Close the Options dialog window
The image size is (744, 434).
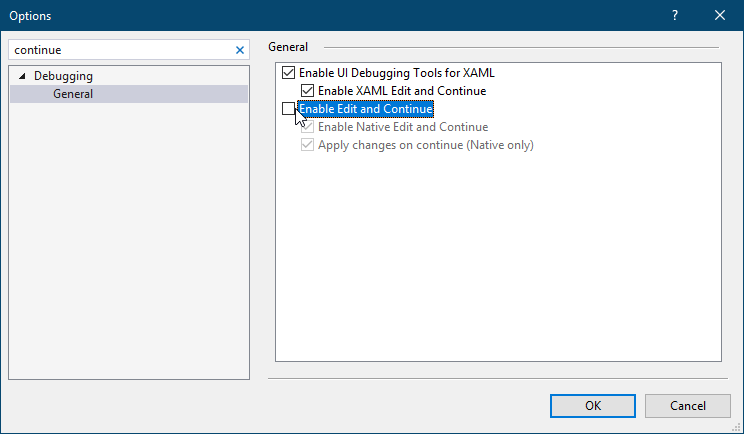click(x=720, y=15)
